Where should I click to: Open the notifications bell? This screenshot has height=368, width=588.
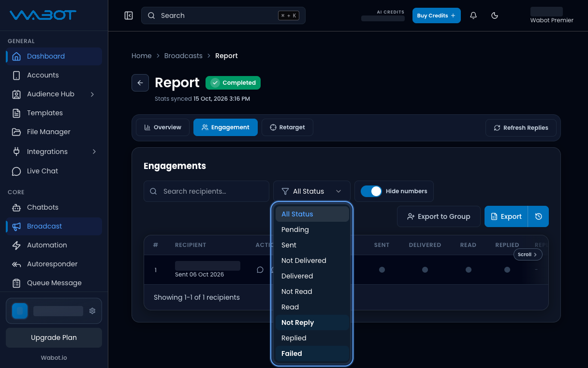pyautogui.click(x=473, y=15)
